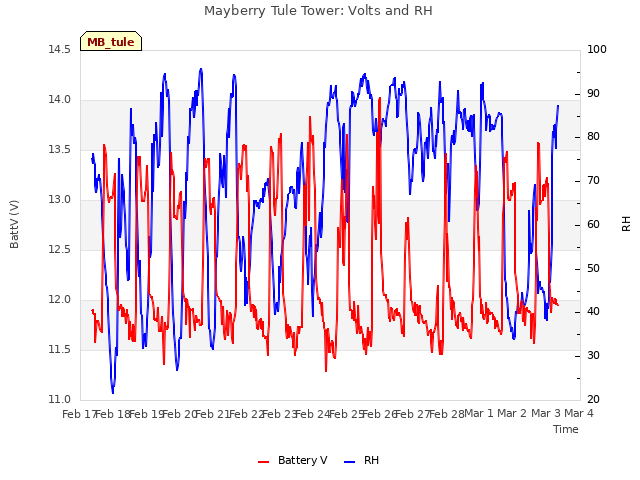Click the Mar 2 date label

[x=512, y=414]
